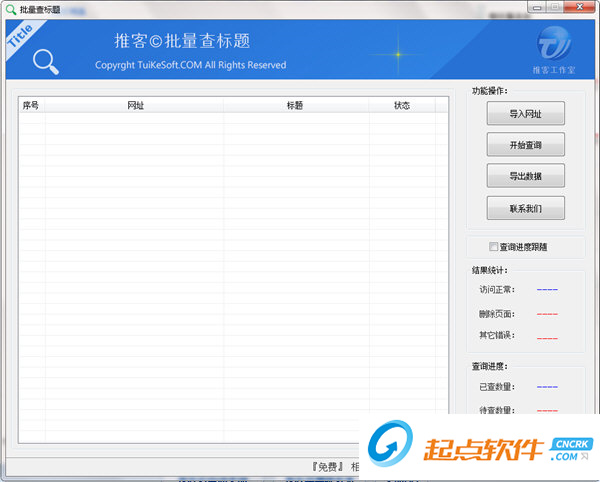Viewport: 600px width, 482px height.
Task: Enable the 查询进度跟随 checkbox
Action: pos(493,247)
